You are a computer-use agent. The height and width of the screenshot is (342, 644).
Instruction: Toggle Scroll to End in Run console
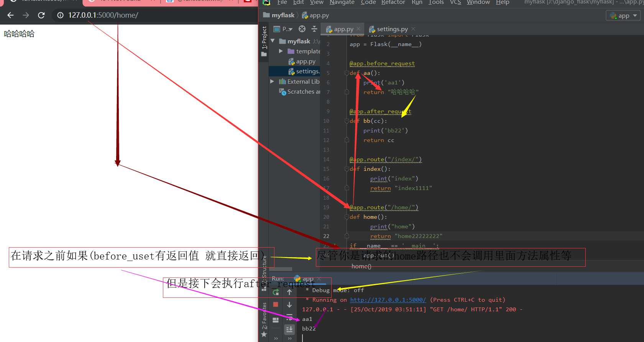pyautogui.click(x=289, y=329)
